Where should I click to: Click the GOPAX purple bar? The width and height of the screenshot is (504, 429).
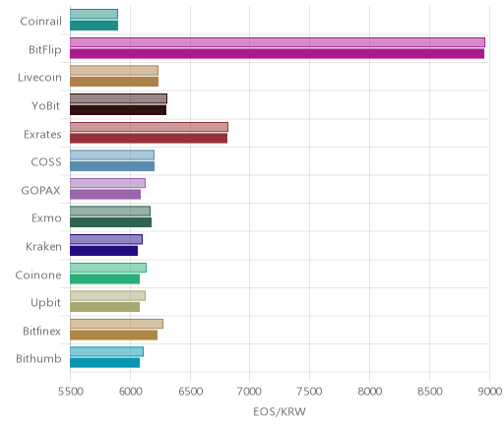pos(105,195)
